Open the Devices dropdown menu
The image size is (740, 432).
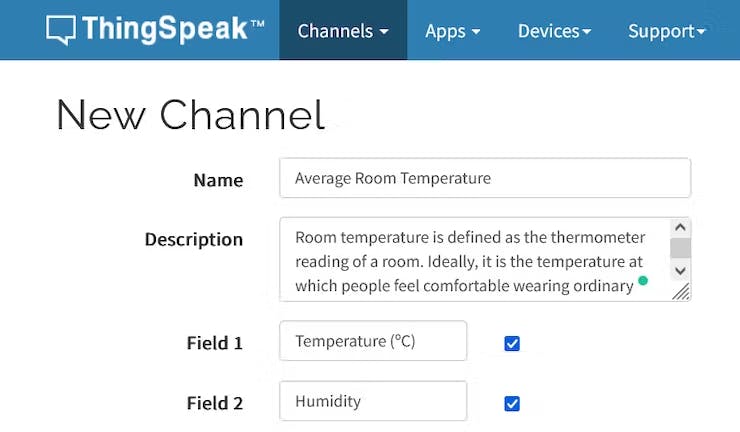pyautogui.click(x=554, y=31)
